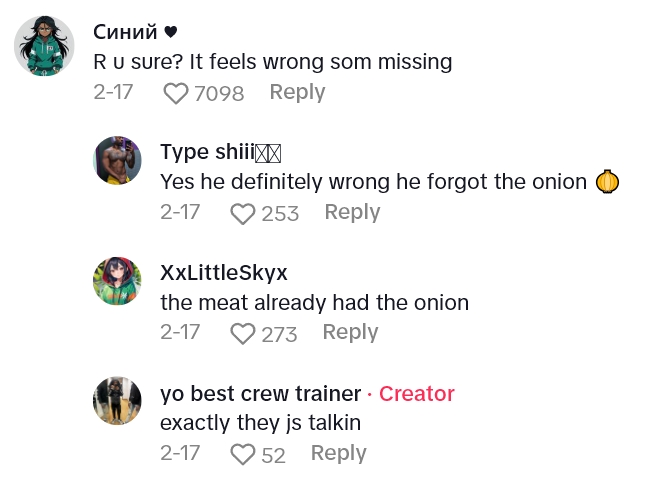Reply to Синий's comment
This screenshot has height=492, width=649.
[x=297, y=92]
